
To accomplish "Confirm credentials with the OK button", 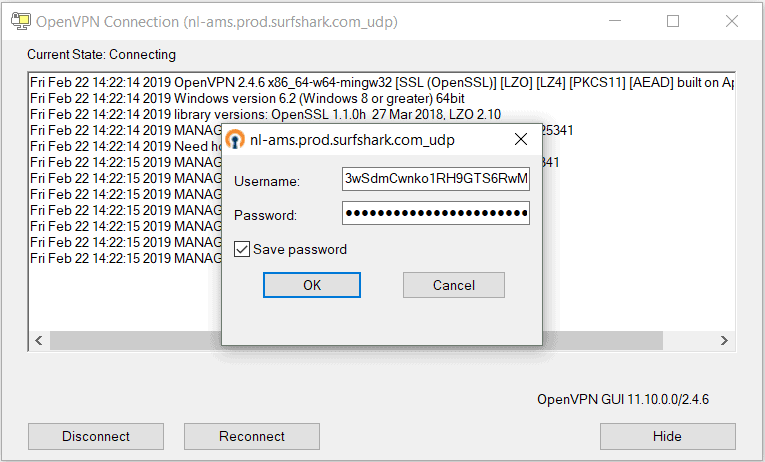I will (x=312, y=285).
